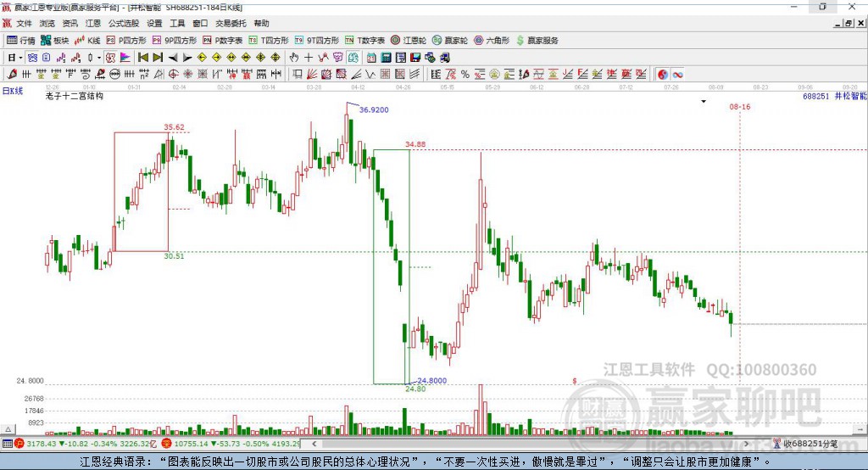
Task: Open the 9T四方形 tool
Action: click(x=317, y=41)
